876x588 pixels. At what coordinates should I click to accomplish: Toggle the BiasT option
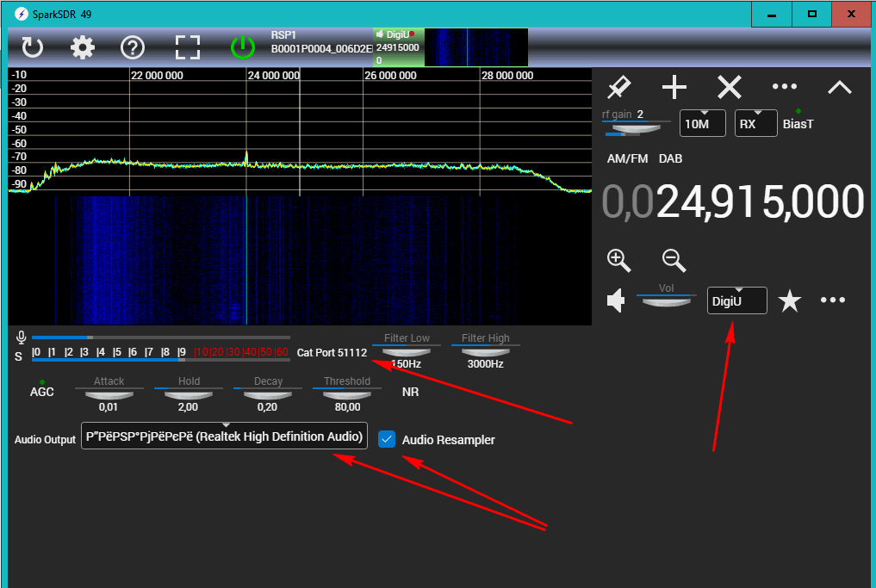click(x=798, y=123)
